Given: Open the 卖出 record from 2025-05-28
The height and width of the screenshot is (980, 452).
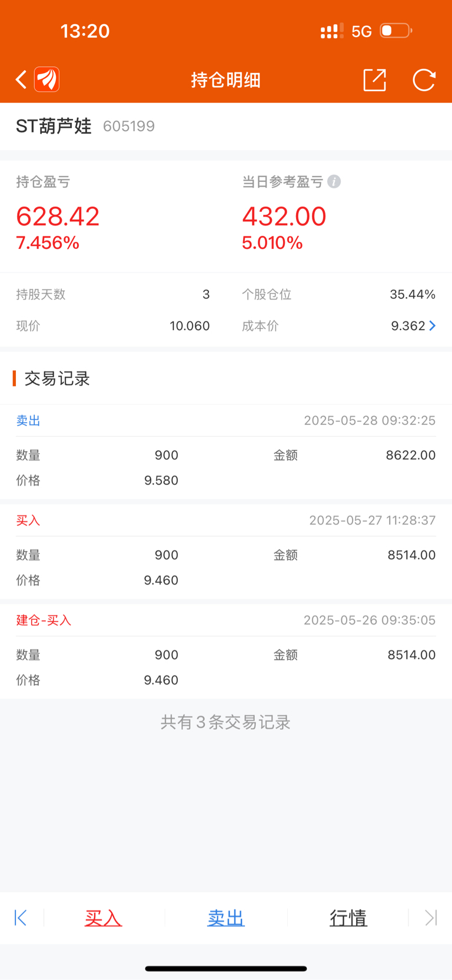Looking at the screenshot, I should coord(226,452).
